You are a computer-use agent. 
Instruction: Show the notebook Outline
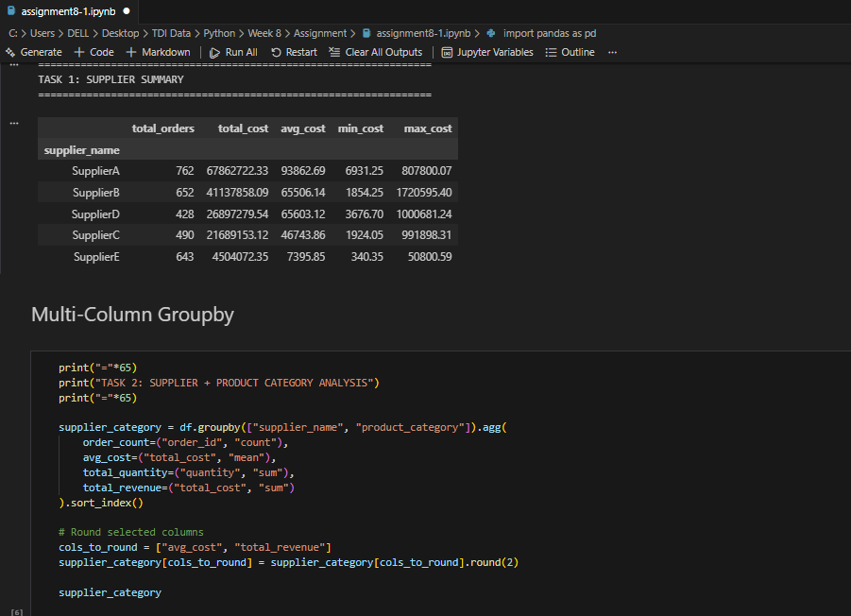click(x=570, y=53)
